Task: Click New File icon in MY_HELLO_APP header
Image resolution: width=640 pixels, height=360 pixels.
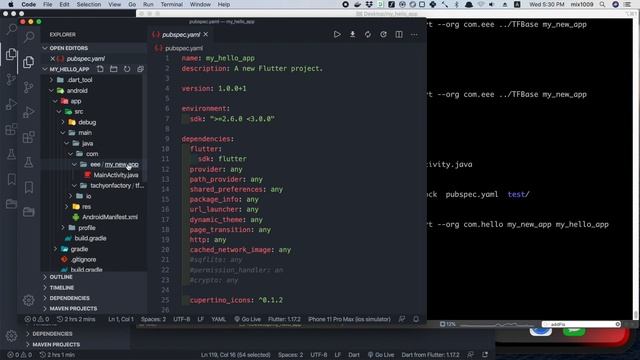Action: (100, 69)
